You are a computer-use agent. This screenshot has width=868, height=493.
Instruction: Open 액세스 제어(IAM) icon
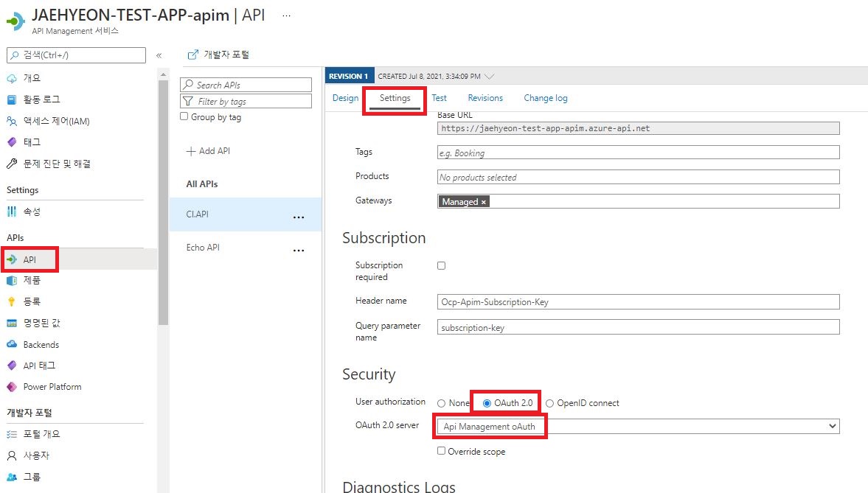(x=12, y=121)
